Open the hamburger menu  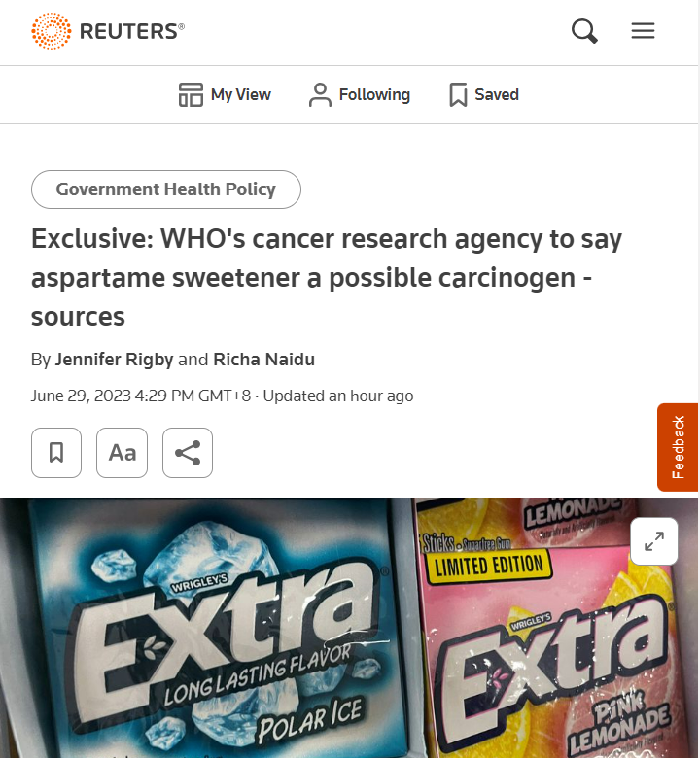click(643, 31)
